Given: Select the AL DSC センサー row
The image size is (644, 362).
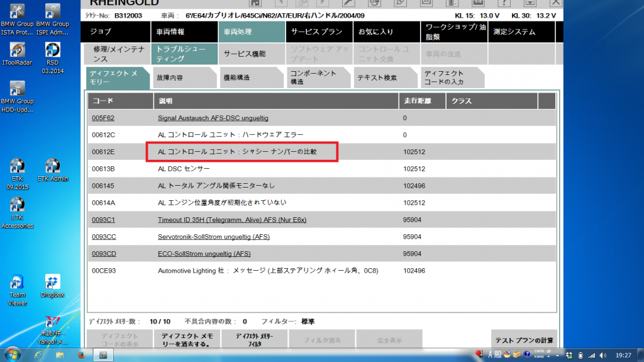Looking at the screenshot, I should [321, 169].
